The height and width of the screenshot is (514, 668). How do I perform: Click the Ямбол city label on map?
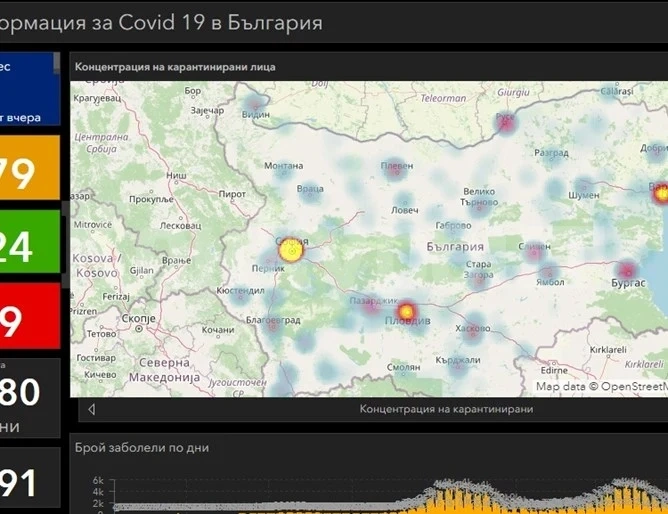point(550,282)
